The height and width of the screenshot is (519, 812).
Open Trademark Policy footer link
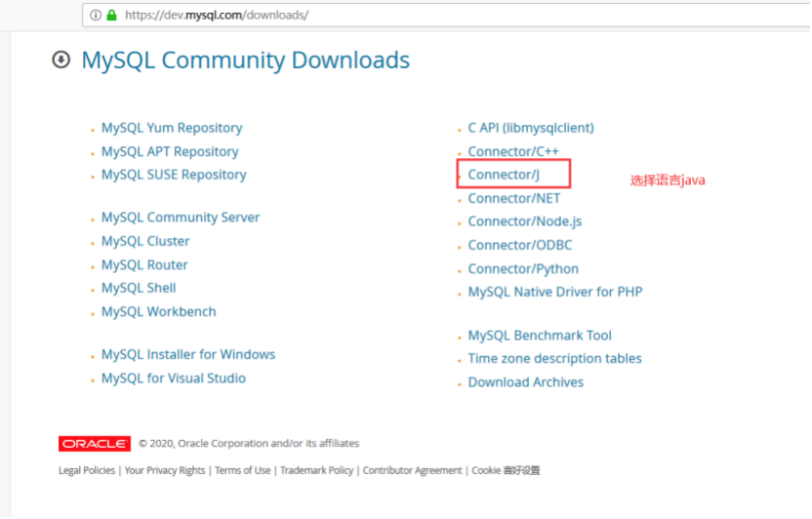(316, 471)
